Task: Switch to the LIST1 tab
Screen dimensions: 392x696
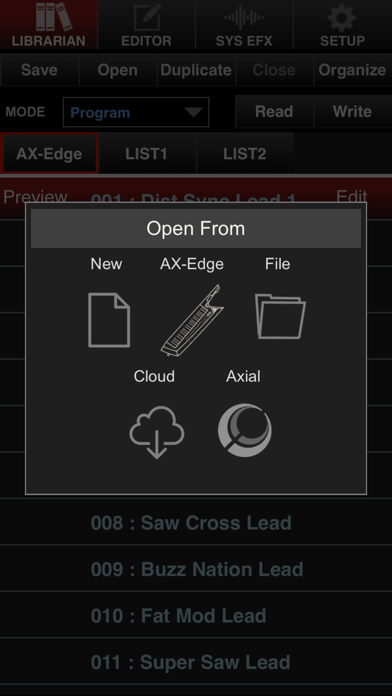Action: (x=147, y=154)
